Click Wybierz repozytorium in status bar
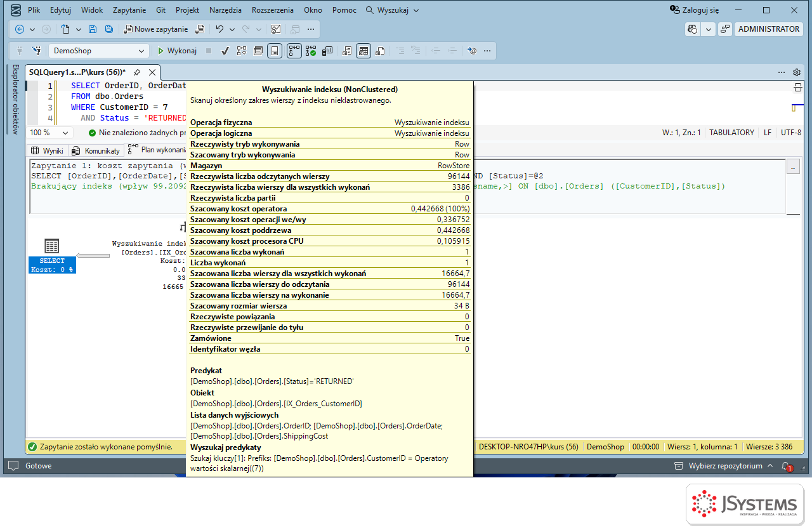The image size is (812, 530). point(725,466)
